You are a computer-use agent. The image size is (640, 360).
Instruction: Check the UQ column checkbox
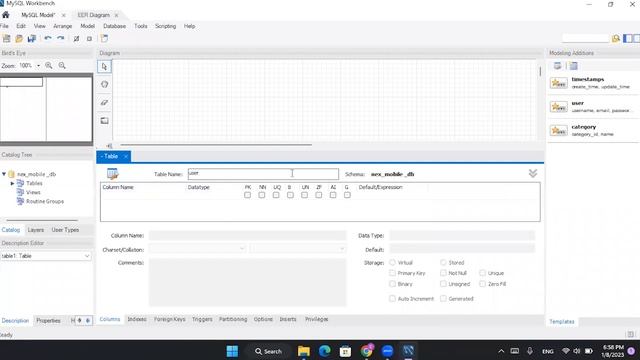[276, 195]
